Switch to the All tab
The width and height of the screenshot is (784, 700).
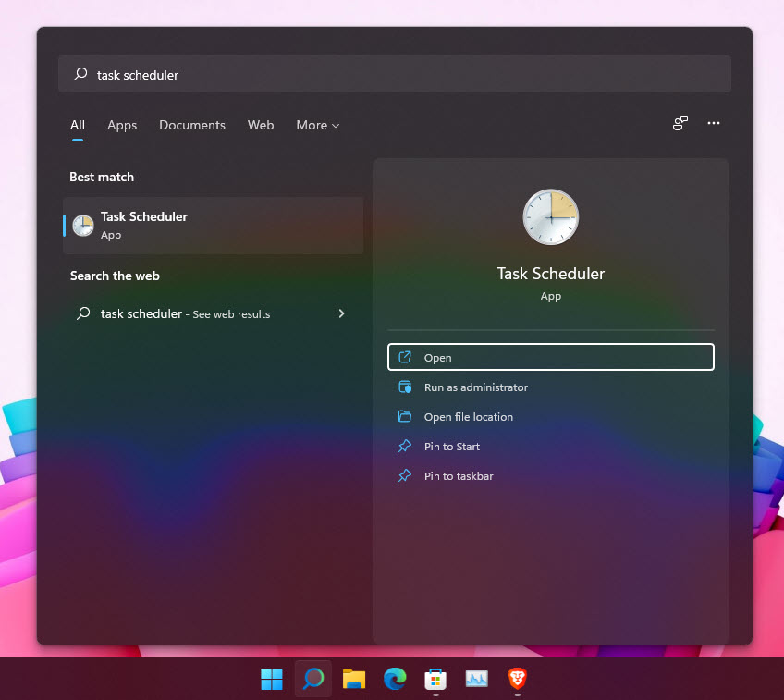click(x=78, y=125)
